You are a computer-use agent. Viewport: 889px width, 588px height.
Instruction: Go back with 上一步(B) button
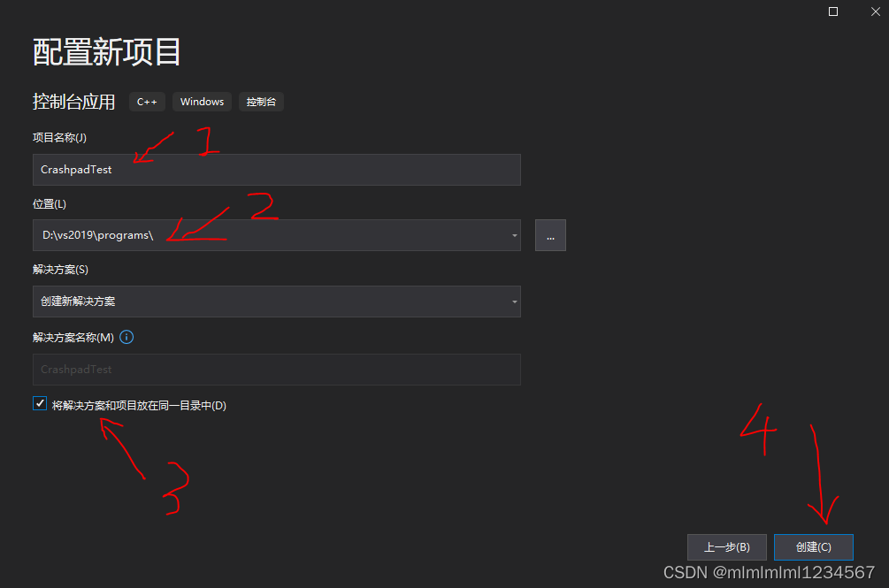tap(727, 547)
